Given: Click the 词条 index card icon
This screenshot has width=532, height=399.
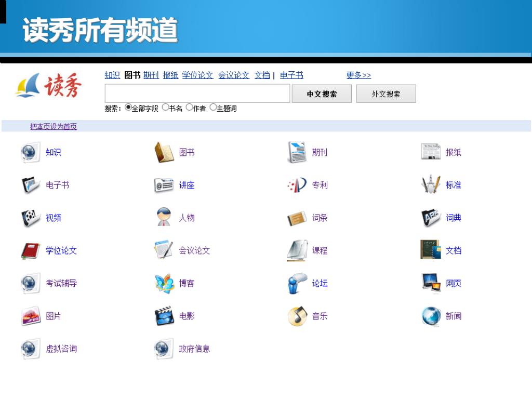Looking at the screenshot, I should tap(297, 218).
